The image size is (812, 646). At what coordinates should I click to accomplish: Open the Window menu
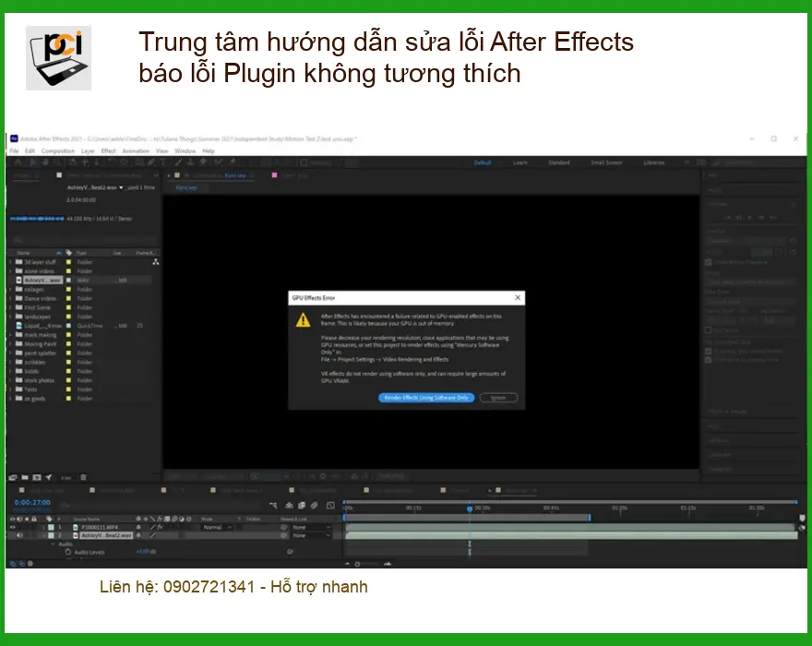click(185, 150)
